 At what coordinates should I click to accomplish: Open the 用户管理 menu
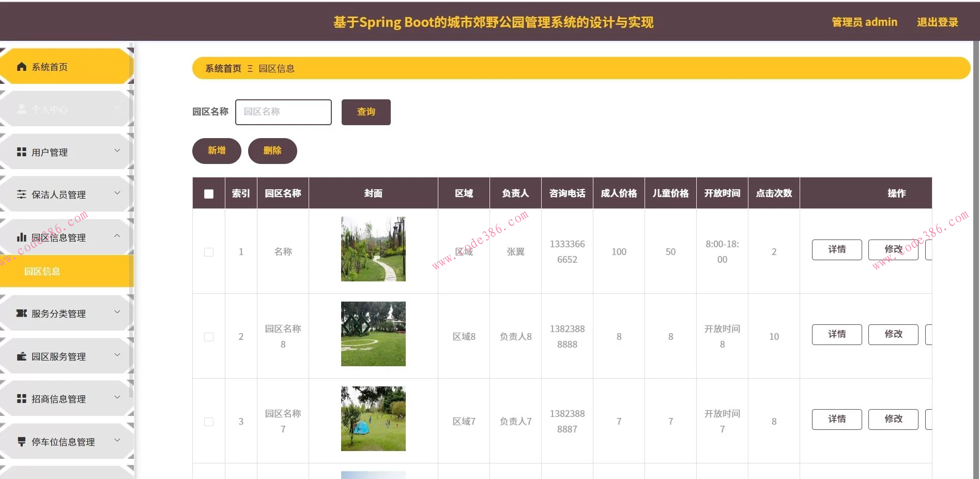click(67, 152)
